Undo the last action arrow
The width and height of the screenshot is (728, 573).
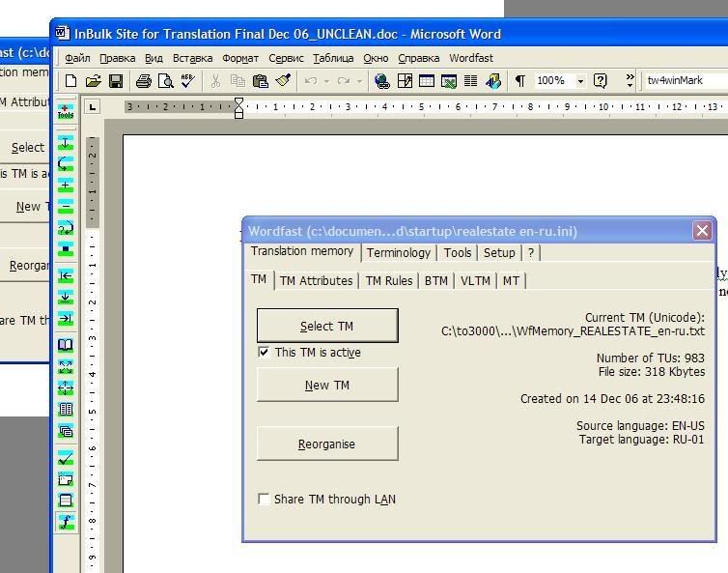310,81
